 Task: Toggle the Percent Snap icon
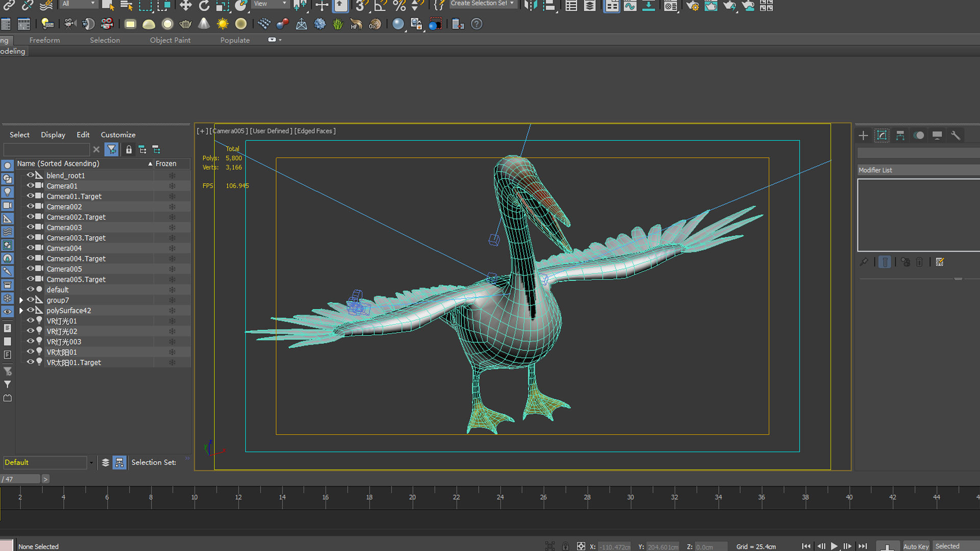pyautogui.click(x=399, y=6)
